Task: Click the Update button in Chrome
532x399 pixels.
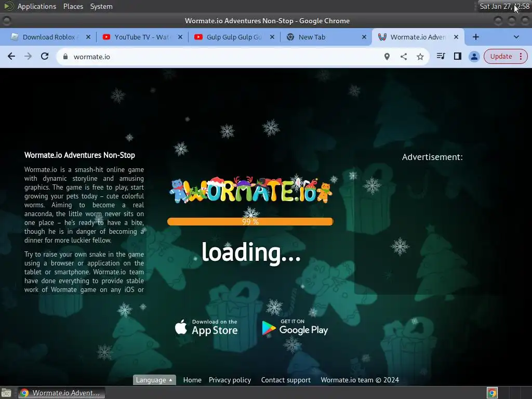Action: (x=501, y=56)
